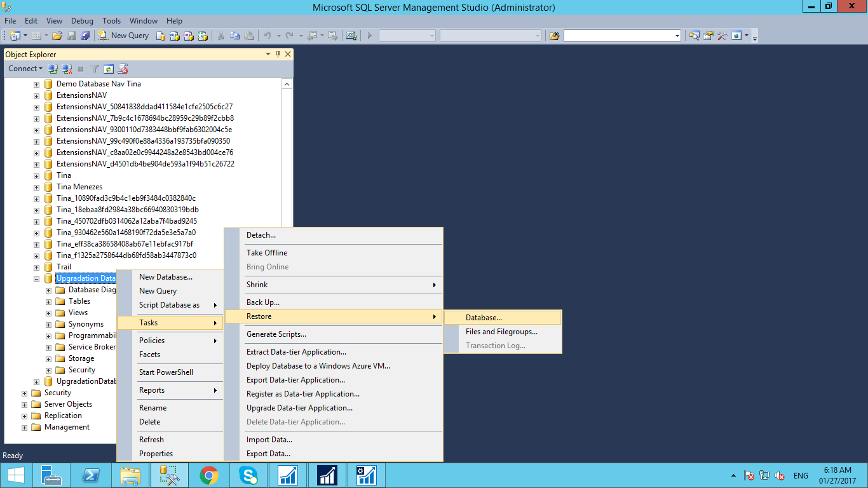The image size is (868, 488).
Task: Click the Analysis Services DMX Query icon
Action: tap(189, 36)
